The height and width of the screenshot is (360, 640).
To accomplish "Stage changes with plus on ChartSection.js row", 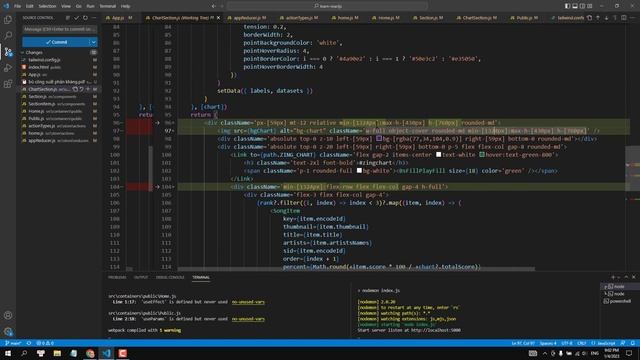I will [x=88, y=89].
